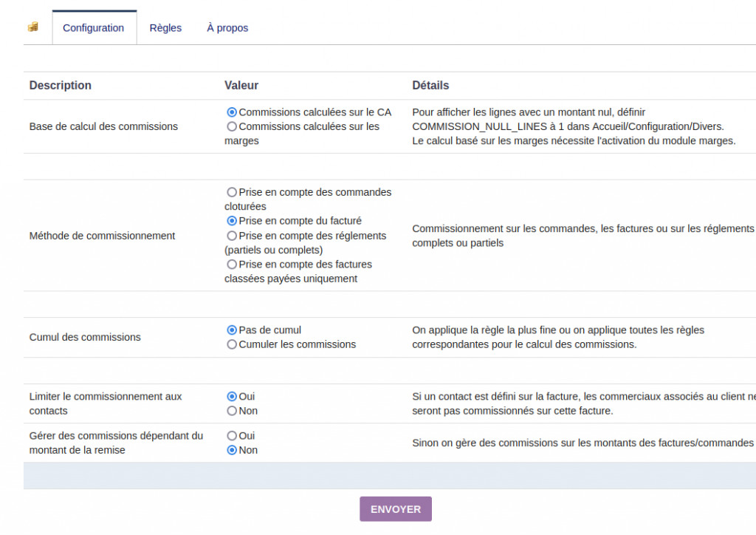Choose Oui for limiter commissionnement aux contacts
This screenshot has height=535, width=756.
point(232,397)
